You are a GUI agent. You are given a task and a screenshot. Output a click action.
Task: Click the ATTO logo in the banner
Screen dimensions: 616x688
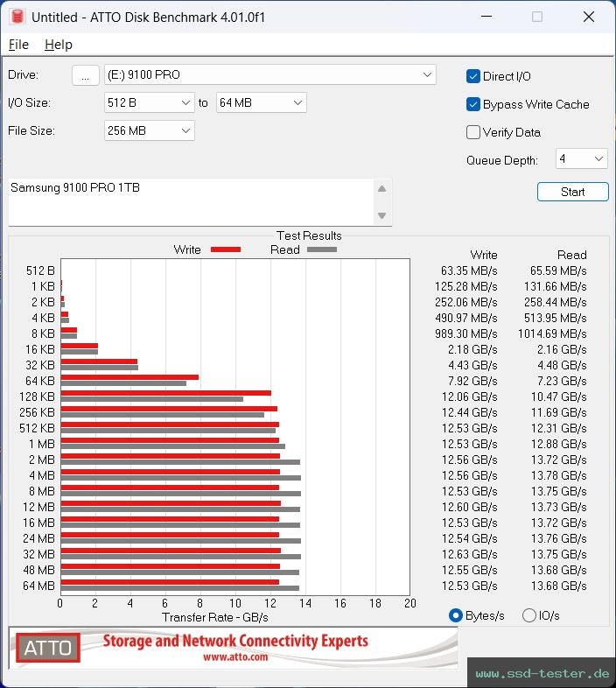pos(48,648)
